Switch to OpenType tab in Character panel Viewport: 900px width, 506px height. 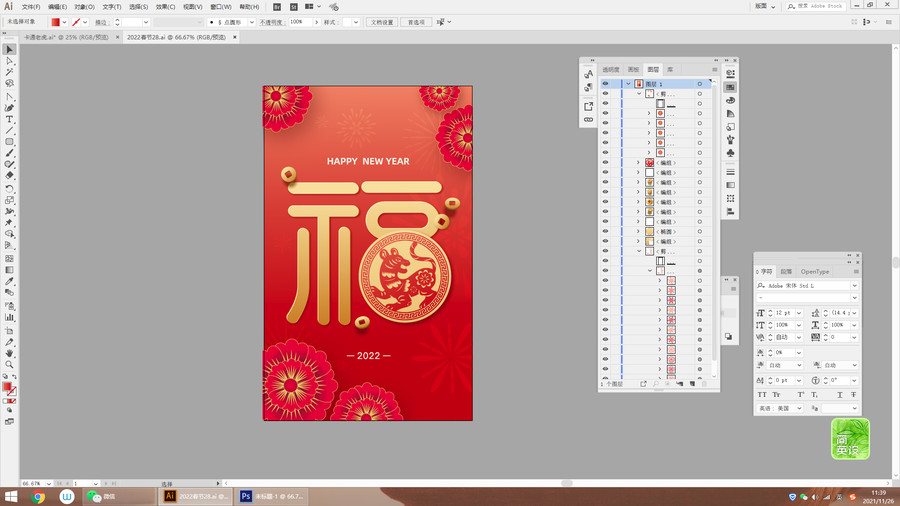[x=814, y=271]
